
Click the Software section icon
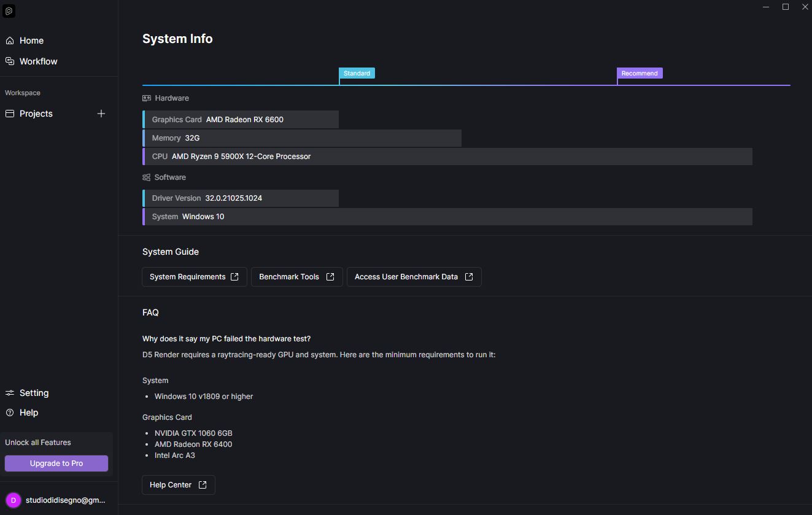[146, 177]
